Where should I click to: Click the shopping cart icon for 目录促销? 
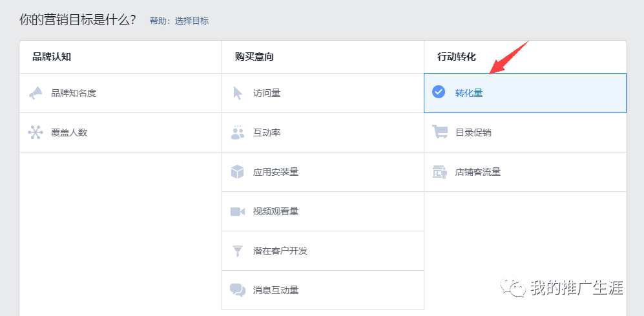click(440, 132)
